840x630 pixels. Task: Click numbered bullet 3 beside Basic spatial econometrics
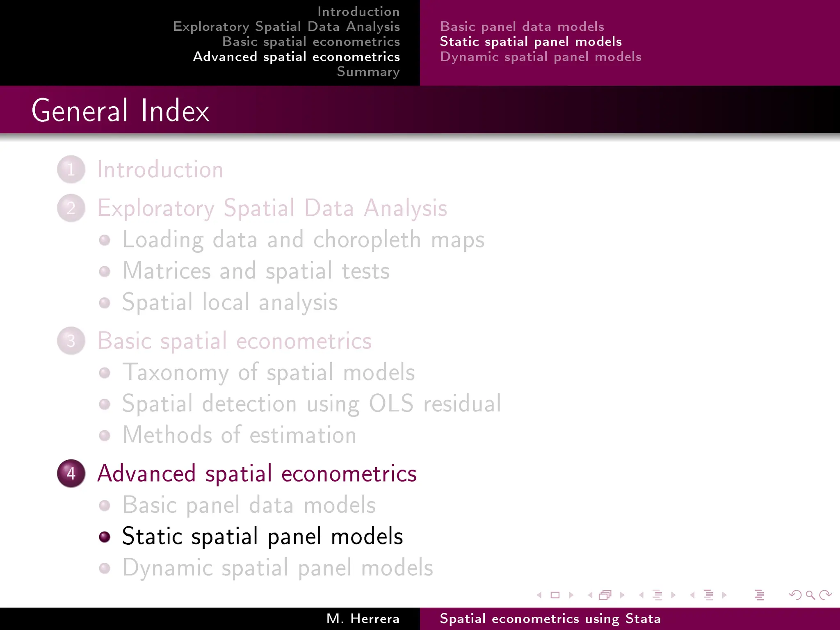click(x=71, y=341)
